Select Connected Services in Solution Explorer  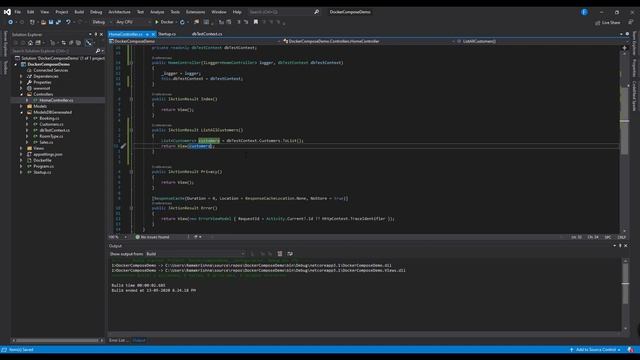click(51, 70)
